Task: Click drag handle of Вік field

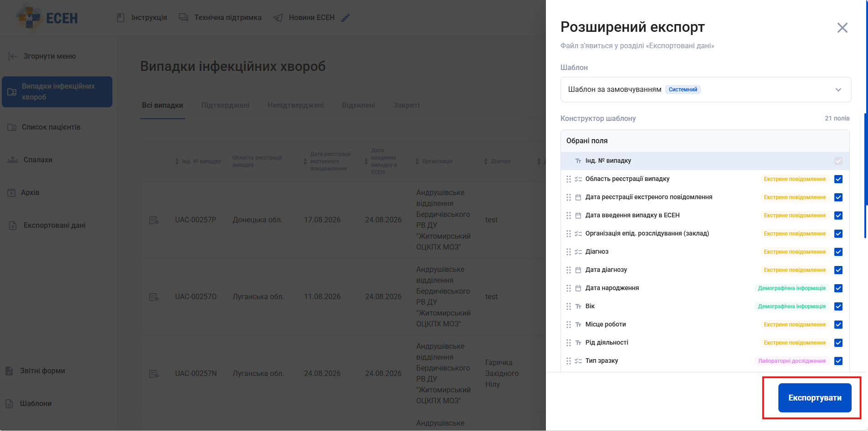Action: 569,306
